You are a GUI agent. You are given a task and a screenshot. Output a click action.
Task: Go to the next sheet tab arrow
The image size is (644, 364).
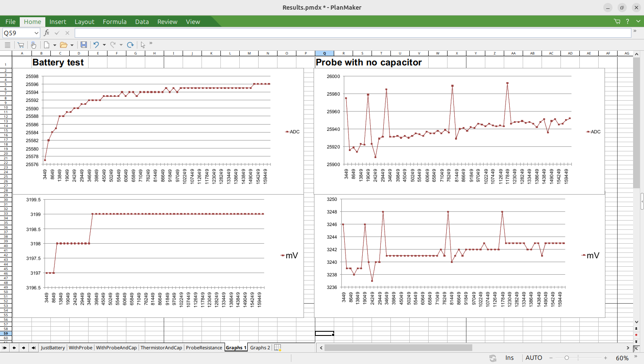pyautogui.click(x=24, y=348)
